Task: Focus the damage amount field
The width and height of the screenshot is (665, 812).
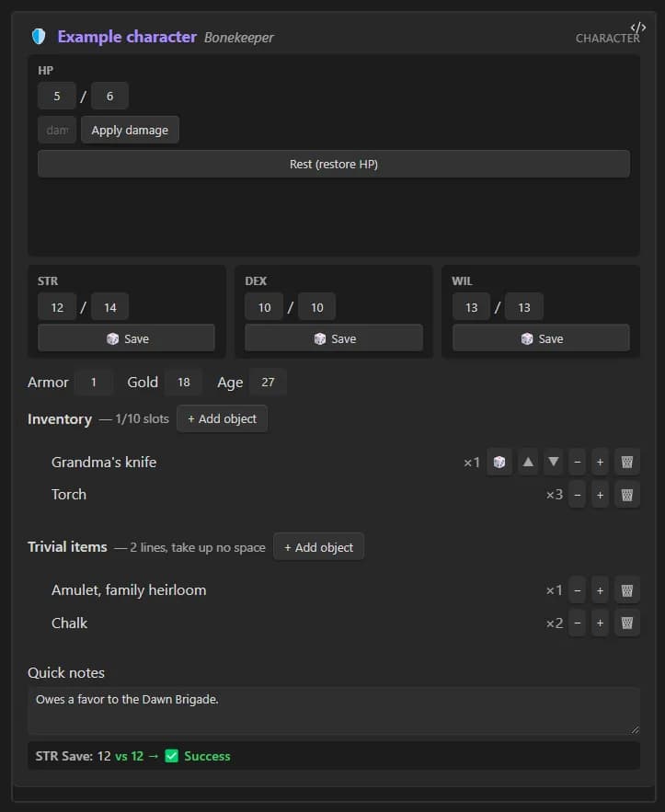Action: 57,130
